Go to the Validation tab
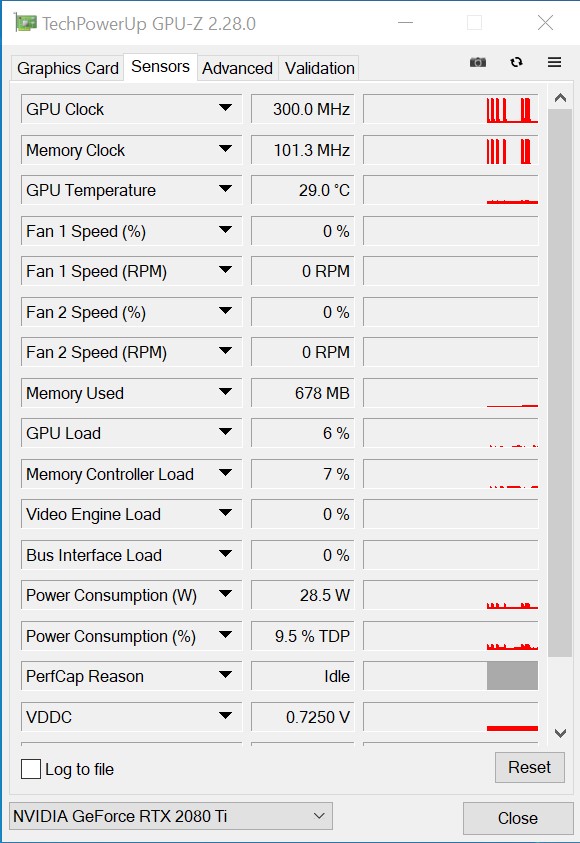Screen dimensions: 580x843 click(x=319, y=68)
